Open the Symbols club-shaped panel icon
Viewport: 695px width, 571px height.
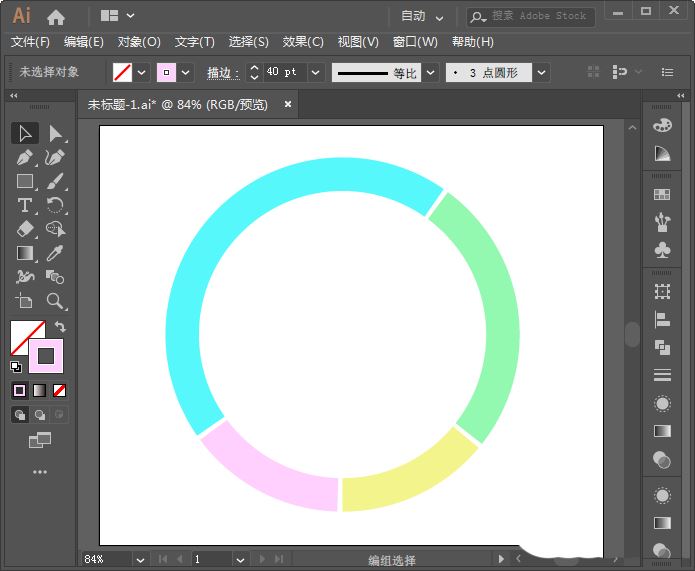click(661, 249)
